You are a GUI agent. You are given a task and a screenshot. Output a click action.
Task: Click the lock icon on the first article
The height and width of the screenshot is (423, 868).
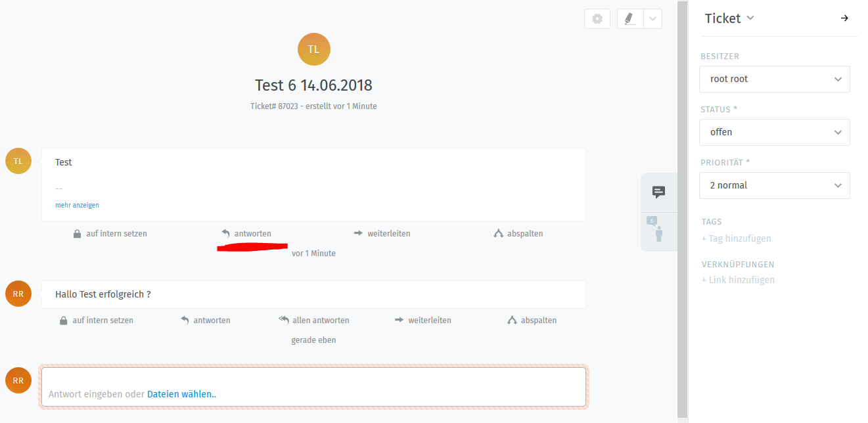tap(77, 233)
